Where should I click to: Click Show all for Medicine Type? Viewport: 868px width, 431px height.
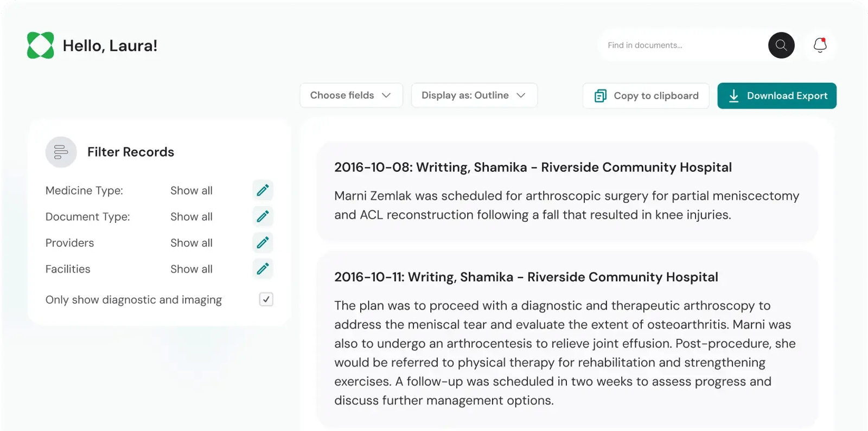coord(192,190)
